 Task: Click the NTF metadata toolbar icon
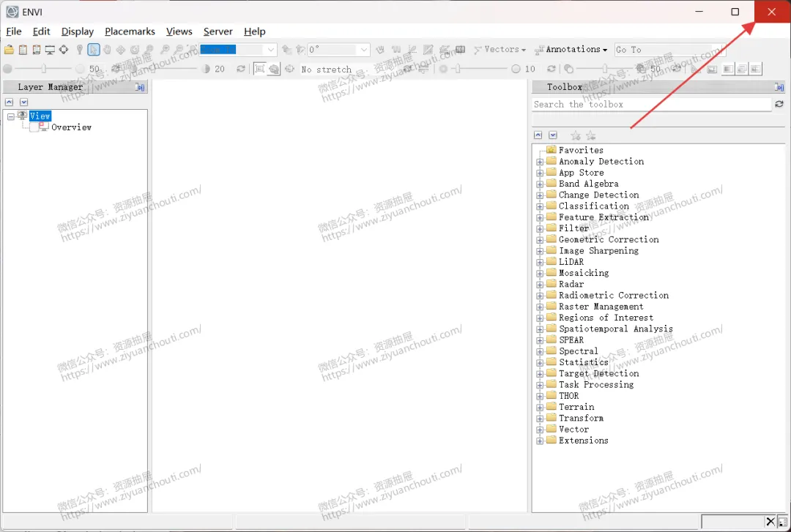(x=37, y=50)
